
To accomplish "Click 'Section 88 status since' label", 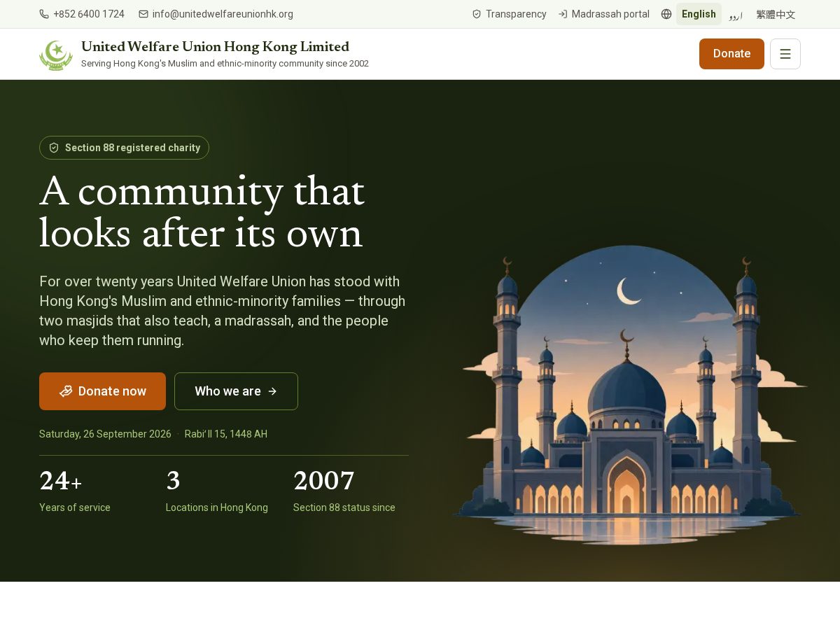I will pyautogui.click(x=344, y=507).
